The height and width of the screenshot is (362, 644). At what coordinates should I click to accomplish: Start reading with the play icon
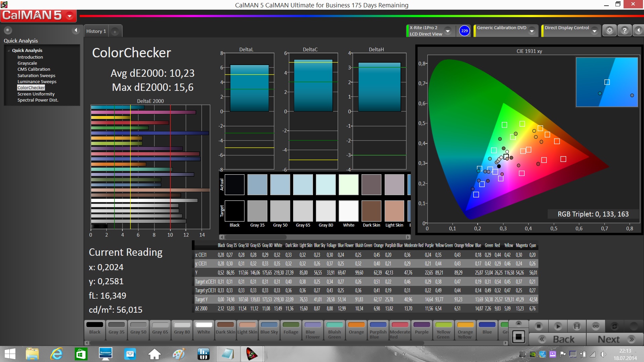[x=558, y=326]
